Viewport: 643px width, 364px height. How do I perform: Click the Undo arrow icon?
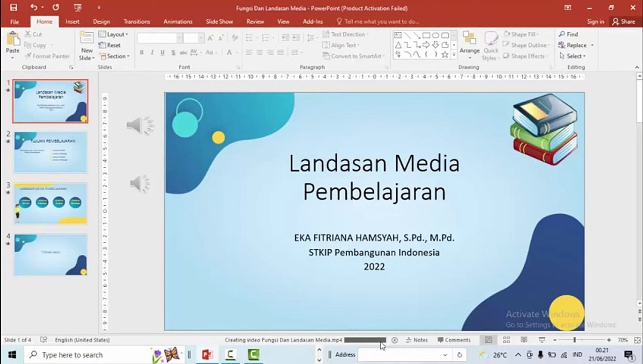33,8
